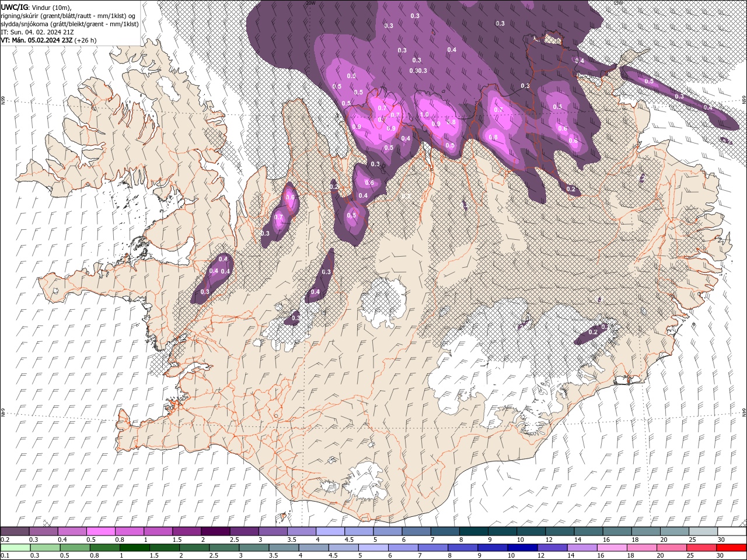The width and height of the screenshot is (747, 560).
Task: Select the pale lavender 5 swatch in rain legend
Action: tap(373, 548)
